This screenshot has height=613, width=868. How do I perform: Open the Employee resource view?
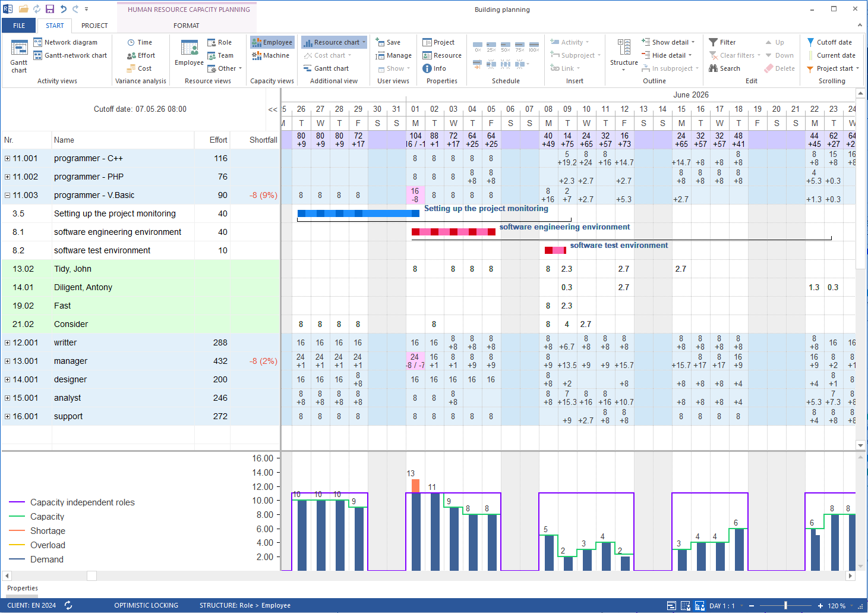tap(189, 53)
